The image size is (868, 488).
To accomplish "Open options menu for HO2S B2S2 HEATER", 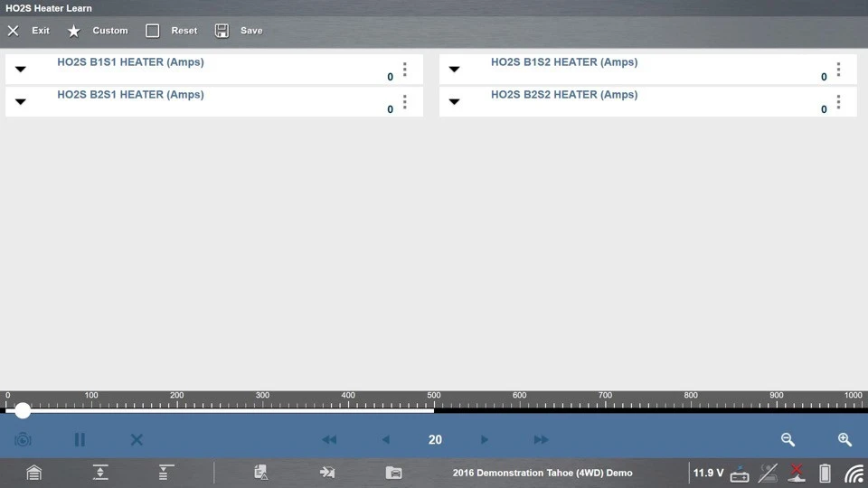I will tap(839, 102).
